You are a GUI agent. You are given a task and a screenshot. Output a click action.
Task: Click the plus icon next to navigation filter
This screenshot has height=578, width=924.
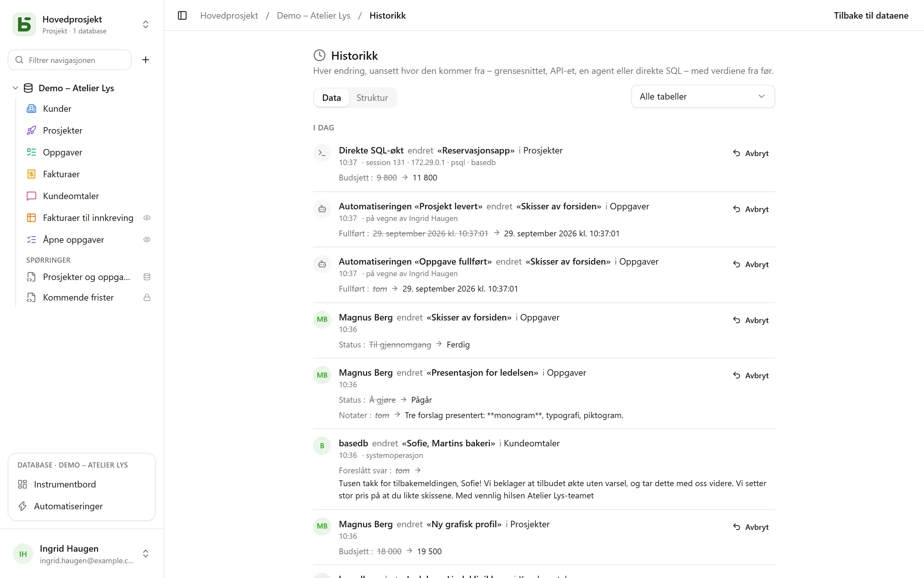point(145,60)
